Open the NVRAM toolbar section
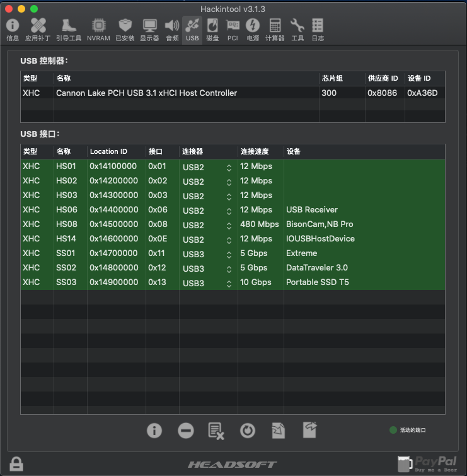Image resolution: width=467 pixels, height=476 pixels. click(x=98, y=30)
